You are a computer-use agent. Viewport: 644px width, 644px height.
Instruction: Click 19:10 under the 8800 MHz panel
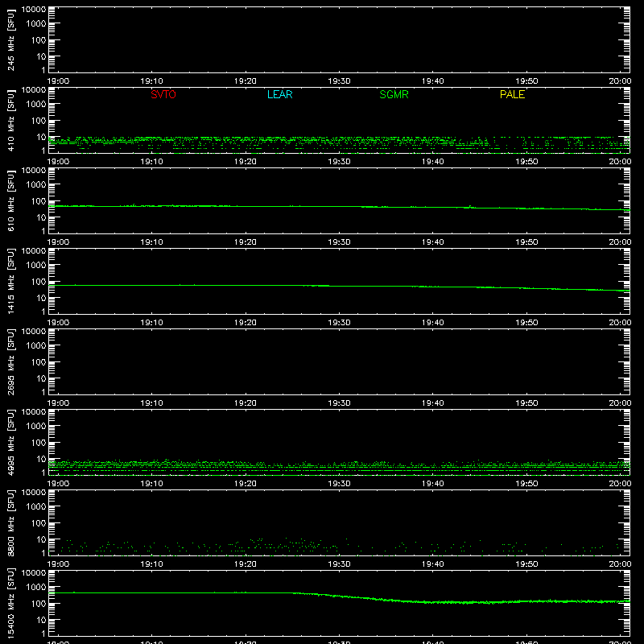(x=151, y=564)
